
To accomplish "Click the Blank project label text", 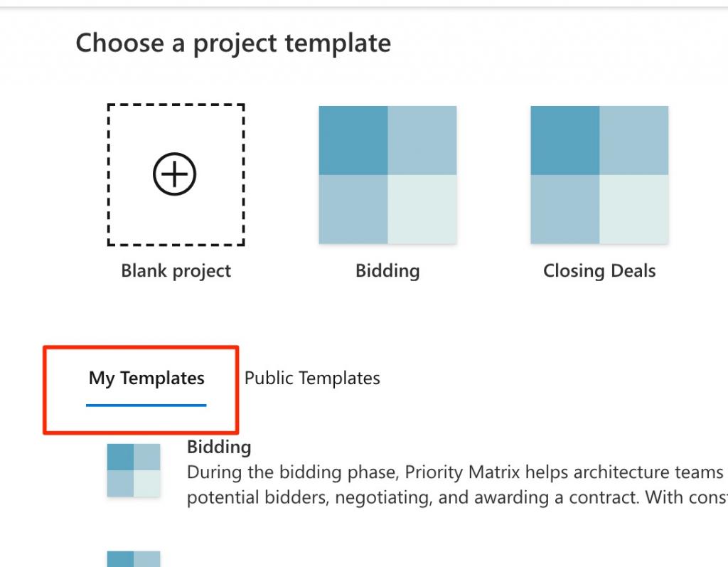I will tap(175, 271).
